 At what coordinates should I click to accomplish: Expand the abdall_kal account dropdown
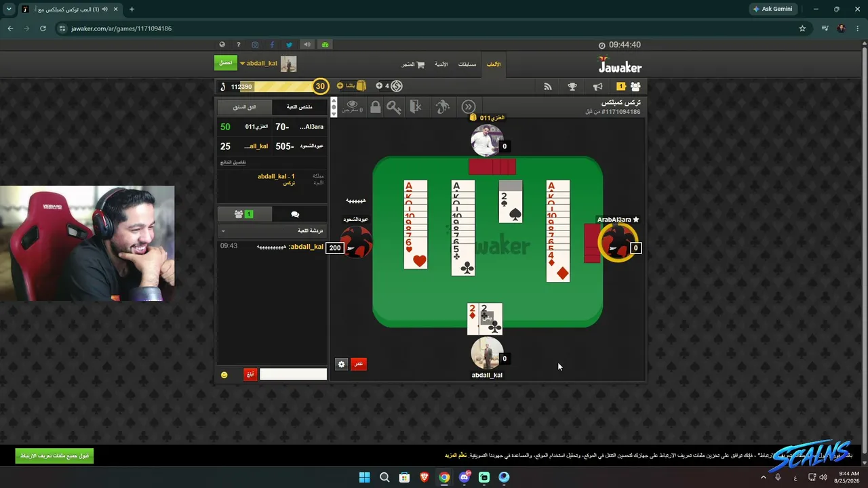coord(243,64)
